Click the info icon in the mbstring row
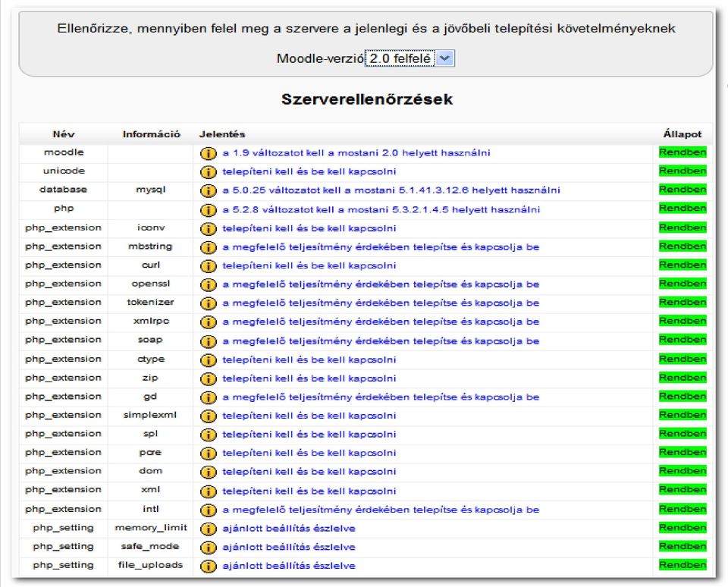This screenshot has width=728, height=587. [x=208, y=247]
